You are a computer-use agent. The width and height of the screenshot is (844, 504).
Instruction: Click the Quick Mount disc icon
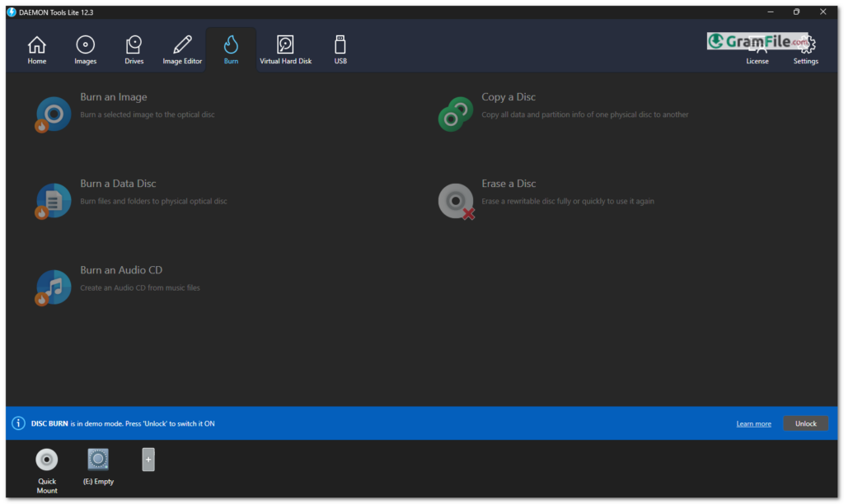point(47,460)
